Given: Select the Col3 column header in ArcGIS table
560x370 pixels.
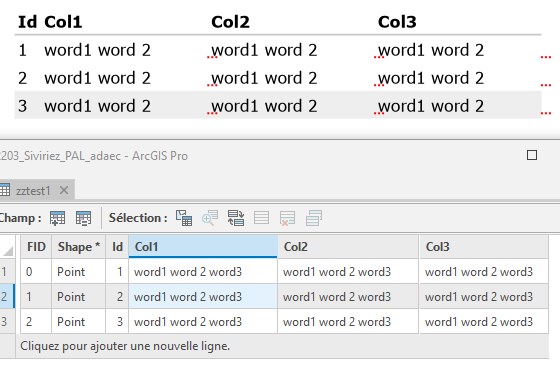Looking at the screenshot, I should (484, 246).
